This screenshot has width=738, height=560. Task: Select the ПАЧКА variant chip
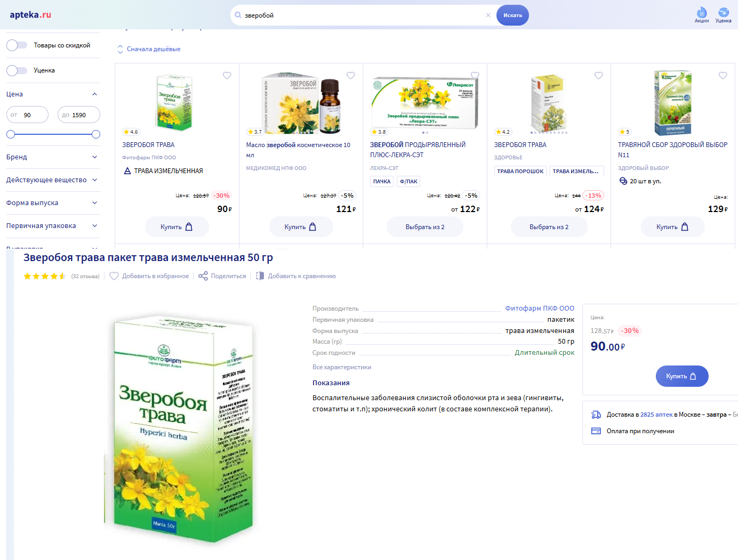click(382, 182)
